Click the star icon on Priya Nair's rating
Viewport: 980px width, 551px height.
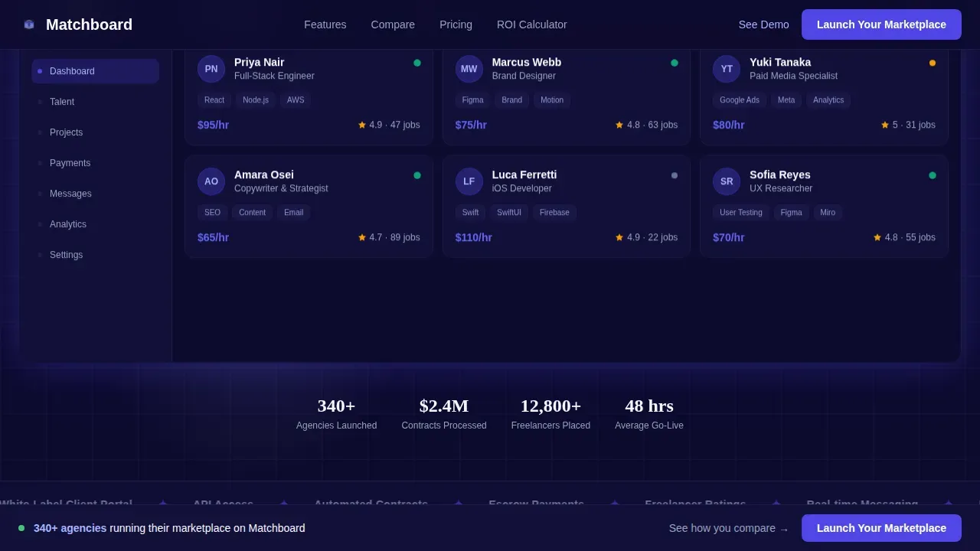tap(362, 125)
